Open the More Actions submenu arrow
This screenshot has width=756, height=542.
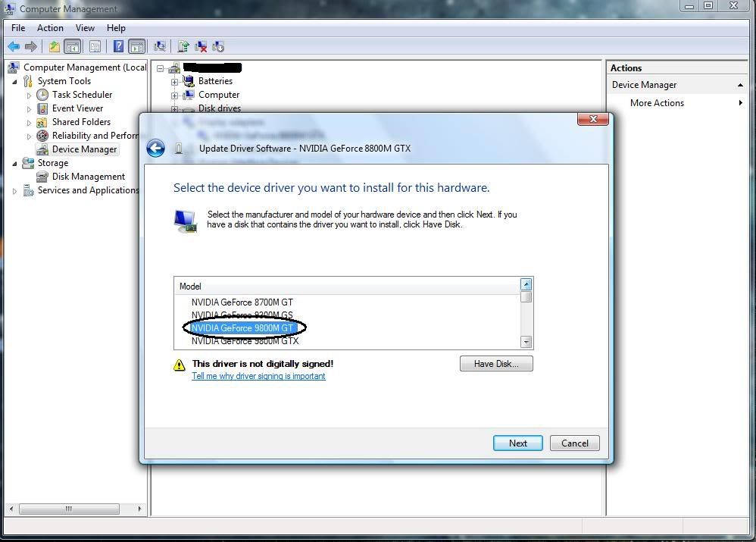pyautogui.click(x=741, y=103)
